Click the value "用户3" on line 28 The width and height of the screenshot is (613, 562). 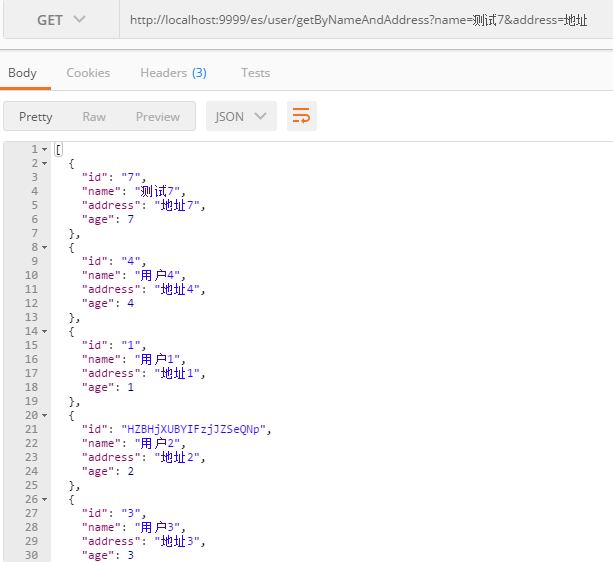pos(157,527)
